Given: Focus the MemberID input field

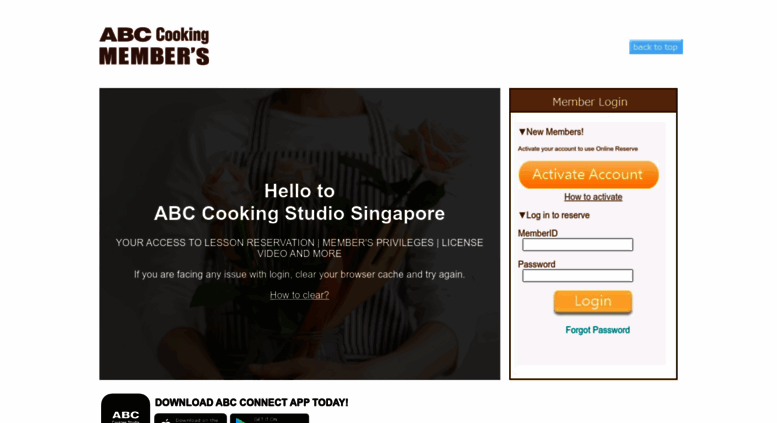Looking at the screenshot, I should pyautogui.click(x=577, y=244).
